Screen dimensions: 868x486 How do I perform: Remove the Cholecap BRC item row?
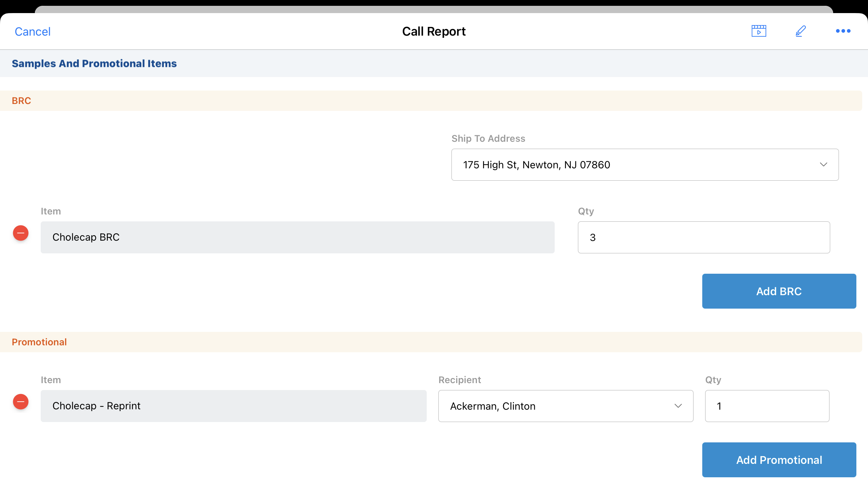tap(21, 233)
